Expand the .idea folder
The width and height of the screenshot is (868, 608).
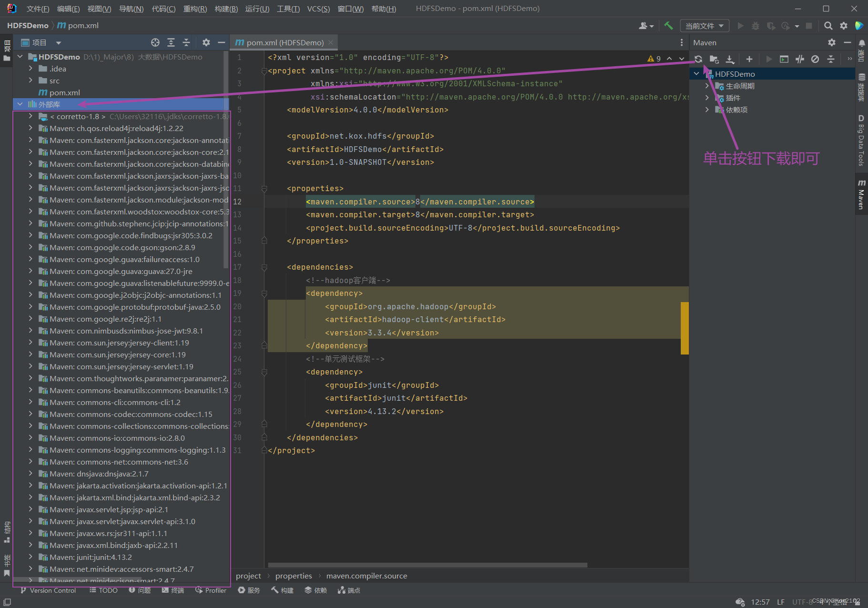[30, 69]
